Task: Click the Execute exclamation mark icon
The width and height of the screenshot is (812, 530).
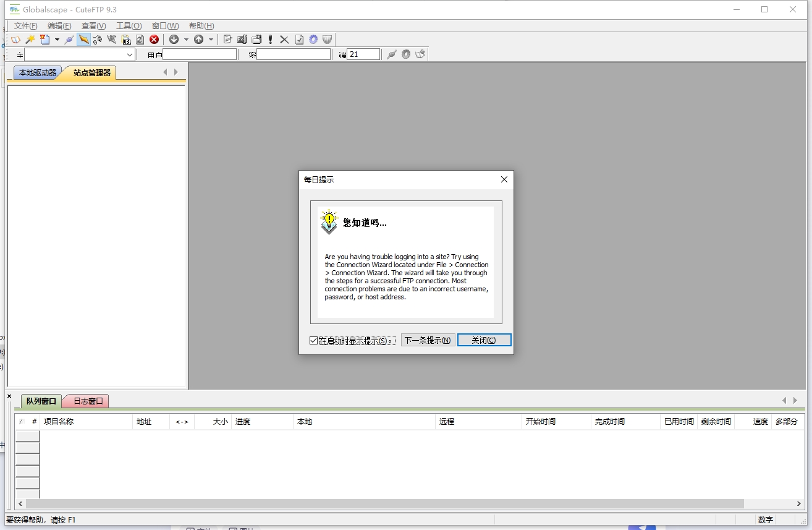Action: click(x=270, y=40)
